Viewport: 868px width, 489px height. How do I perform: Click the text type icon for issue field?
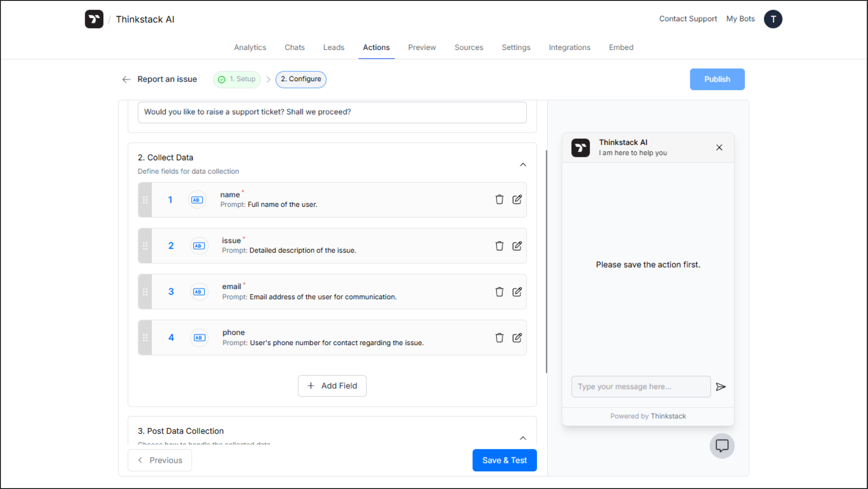[x=199, y=246]
